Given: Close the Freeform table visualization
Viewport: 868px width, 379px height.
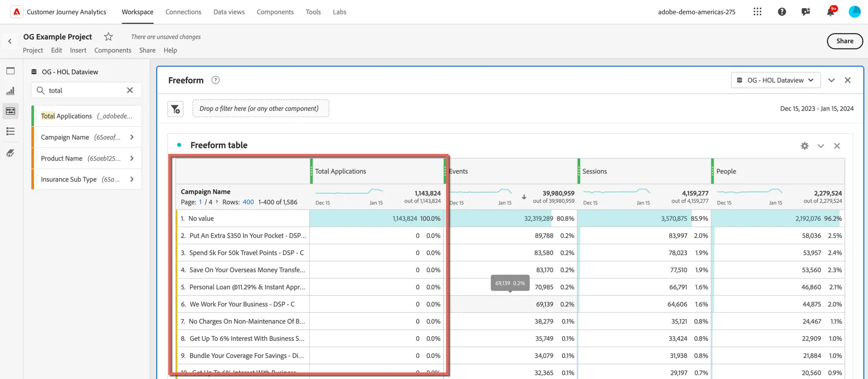Looking at the screenshot, I should click(837, 146).
